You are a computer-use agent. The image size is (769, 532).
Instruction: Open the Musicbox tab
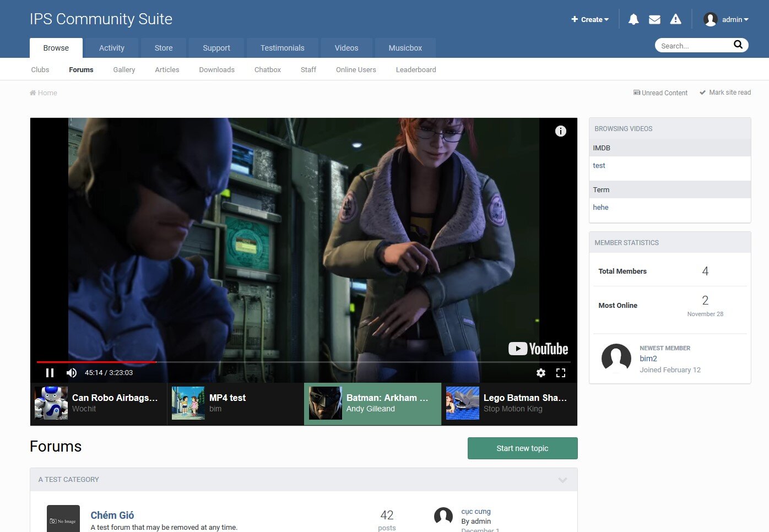click(x=405, y=48)
